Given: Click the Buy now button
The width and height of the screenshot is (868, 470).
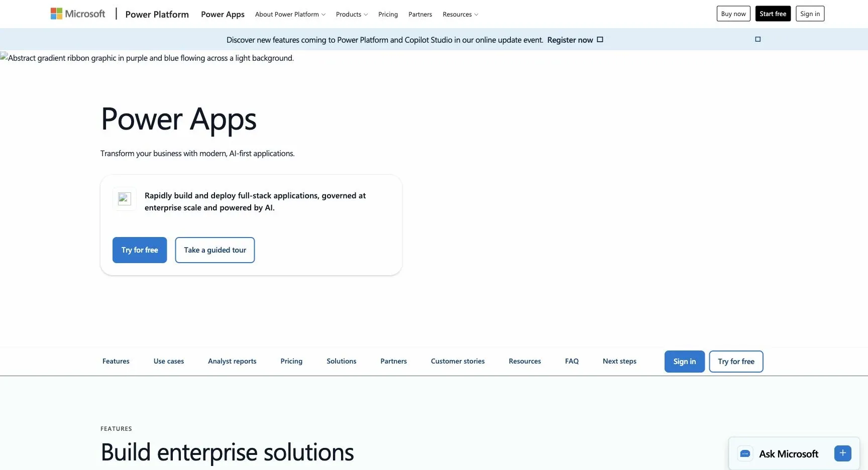Looking at the screenshot, I should pyautogui.click(x=733, y=14).
